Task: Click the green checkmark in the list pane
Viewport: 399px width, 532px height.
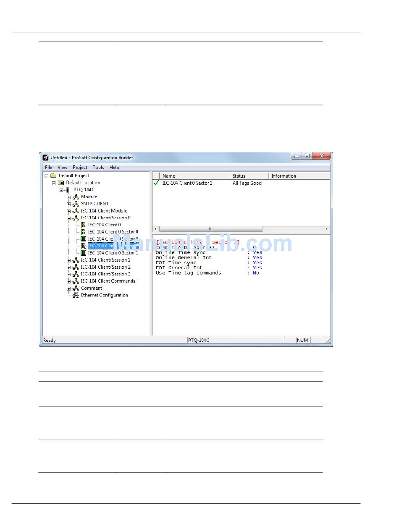Action: point(156,183)
